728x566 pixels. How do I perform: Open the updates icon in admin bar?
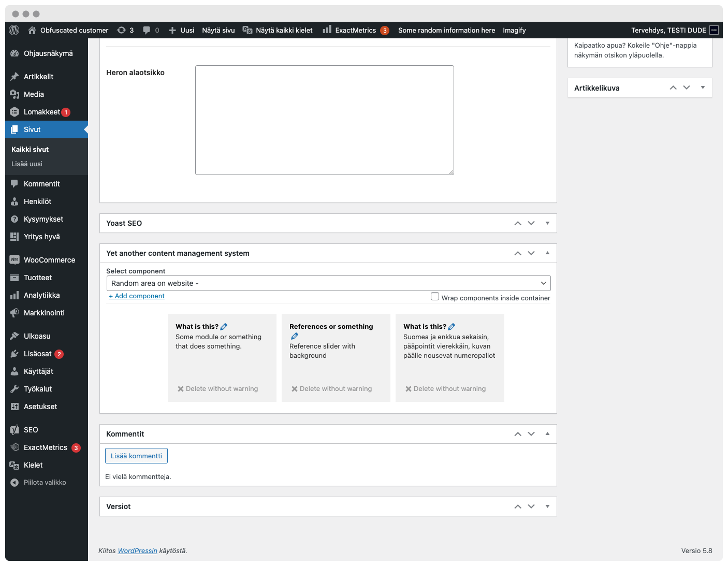122,30
